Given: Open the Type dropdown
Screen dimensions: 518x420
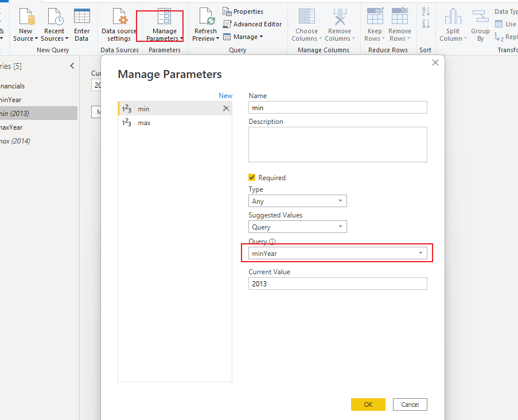Looking at the screenshot, I should (x=297, y=201).
